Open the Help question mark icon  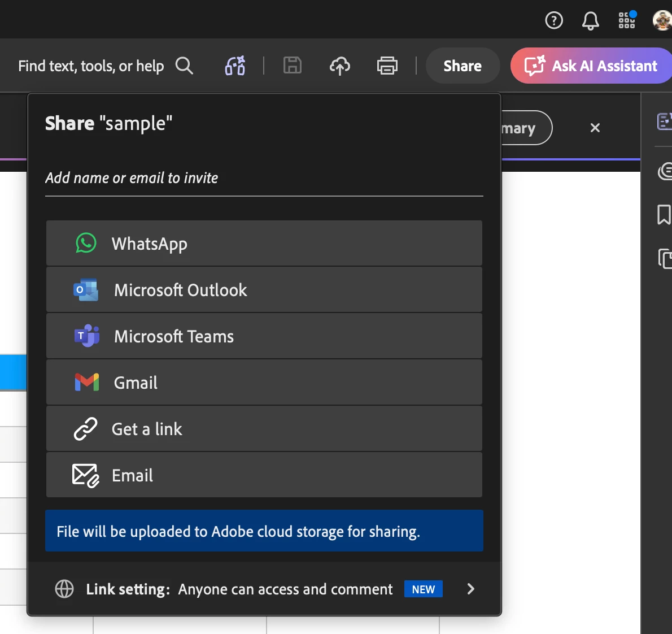tap(554, 20)
